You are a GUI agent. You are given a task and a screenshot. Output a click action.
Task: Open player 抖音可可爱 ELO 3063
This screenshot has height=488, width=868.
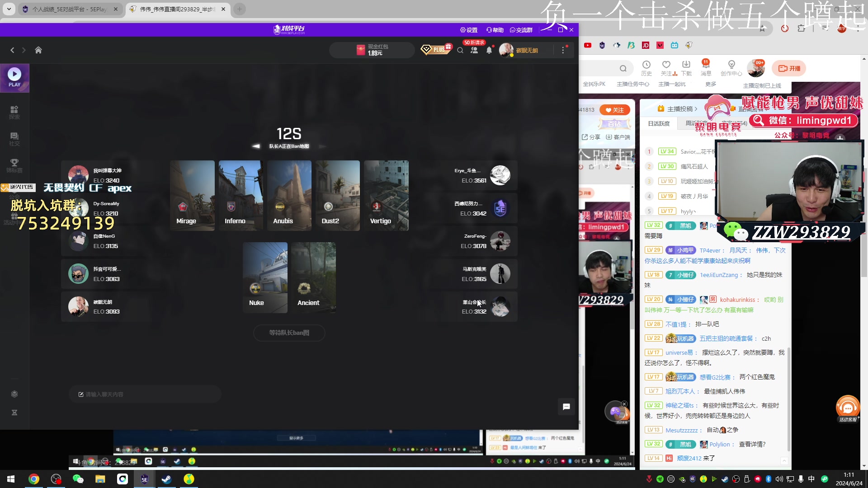(112, 274)
